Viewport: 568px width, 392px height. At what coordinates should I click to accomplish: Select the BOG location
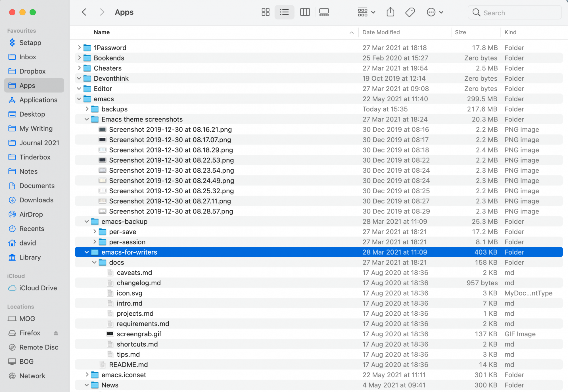tap(34, 362)
